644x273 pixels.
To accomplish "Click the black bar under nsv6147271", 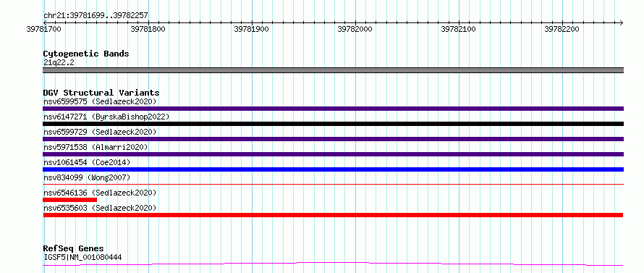I will (333, 124).
